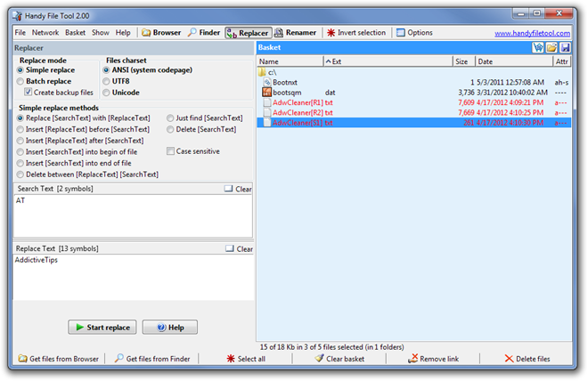Viewport: 588px width, 381px height.
Task: Sort by Name column header
Action: click(x=290, y=61)
